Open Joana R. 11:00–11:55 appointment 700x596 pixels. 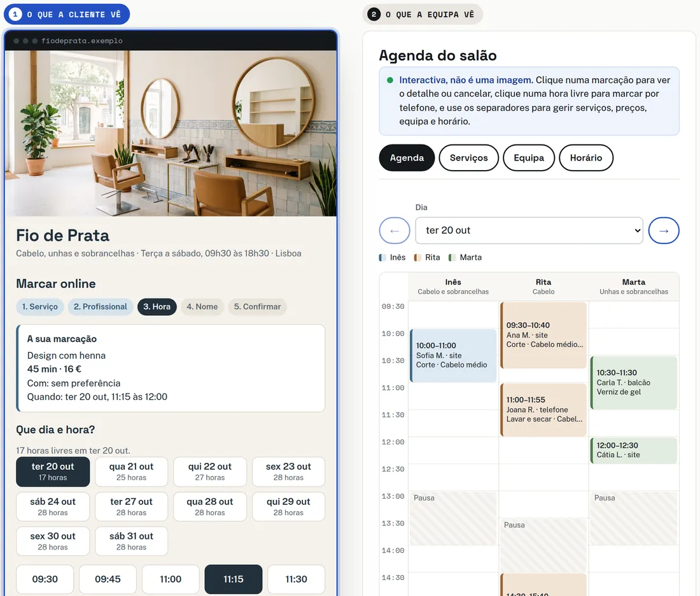click(x=543, y=409)
